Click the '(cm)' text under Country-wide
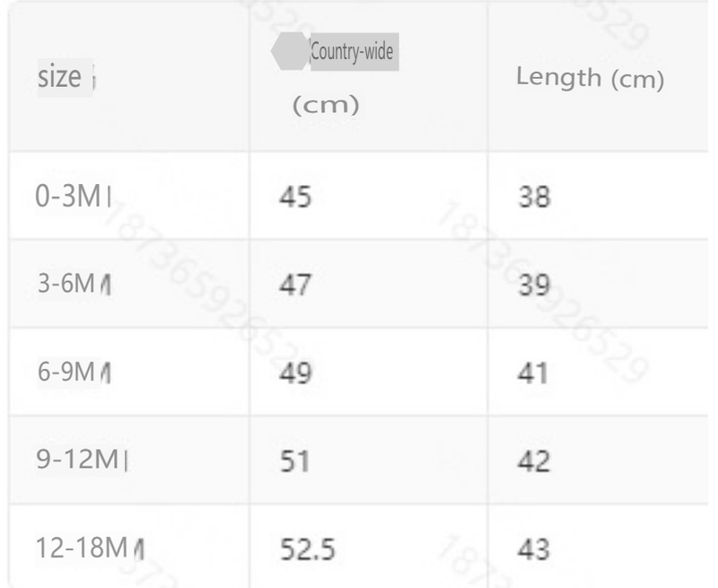Screen dimensions: 718x588 (x=327, y=105)
